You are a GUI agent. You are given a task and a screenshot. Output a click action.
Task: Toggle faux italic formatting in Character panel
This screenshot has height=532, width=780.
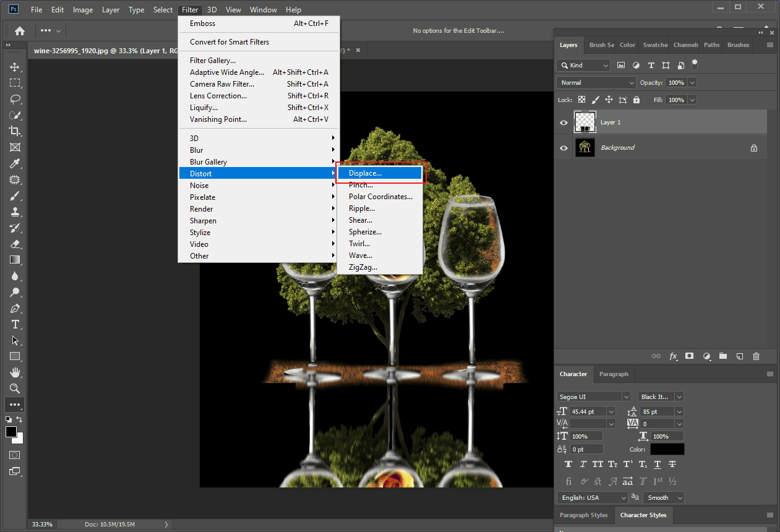point(583,463)
